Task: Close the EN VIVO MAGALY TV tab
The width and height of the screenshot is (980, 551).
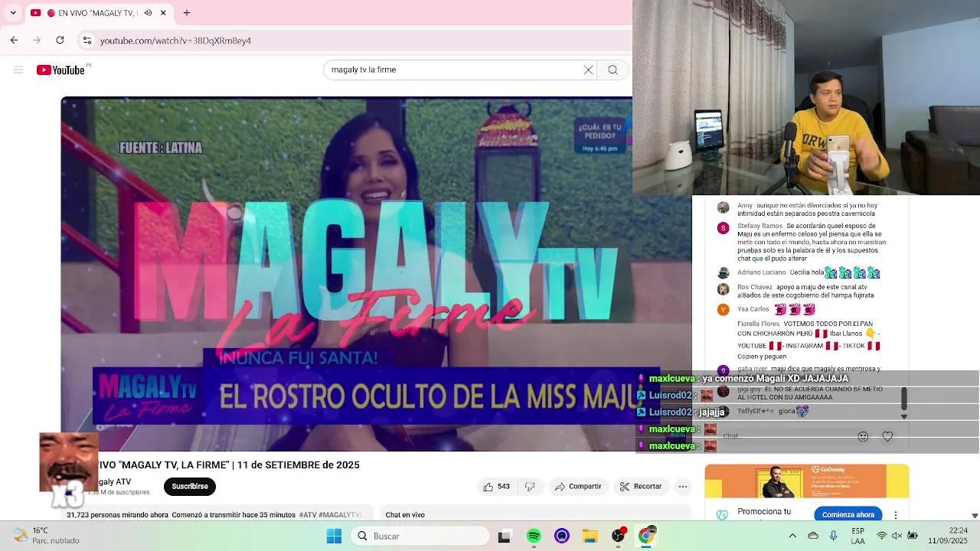Action: (x=163, y=13)
